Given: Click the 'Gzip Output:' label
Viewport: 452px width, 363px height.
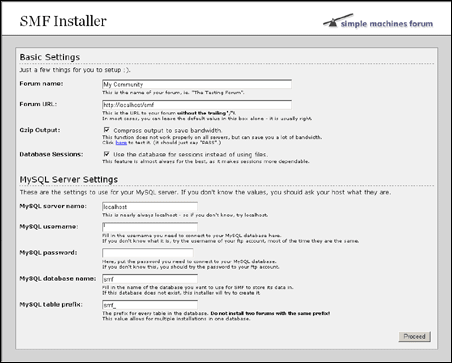Looking at the screenshot, I should (x=40, y=130).
